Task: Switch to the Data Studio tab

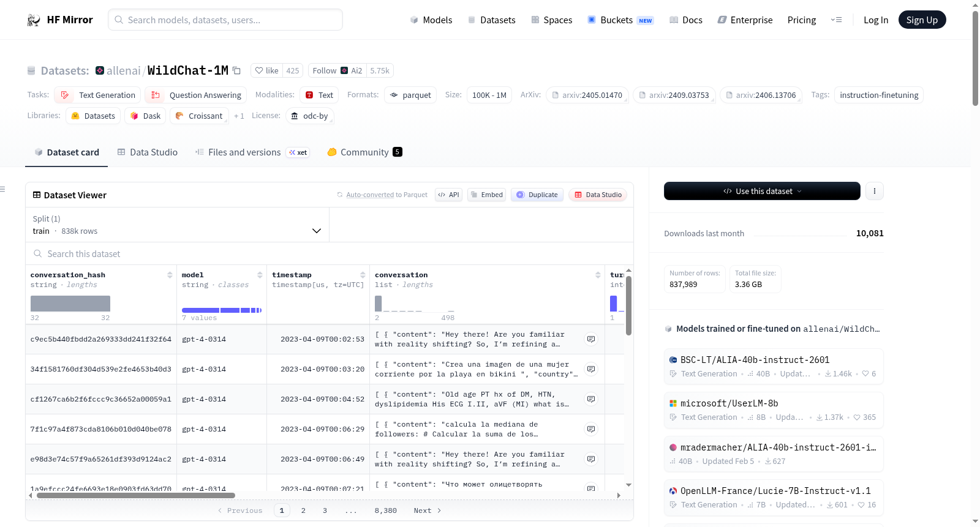Action: click(x=148, y=152)
